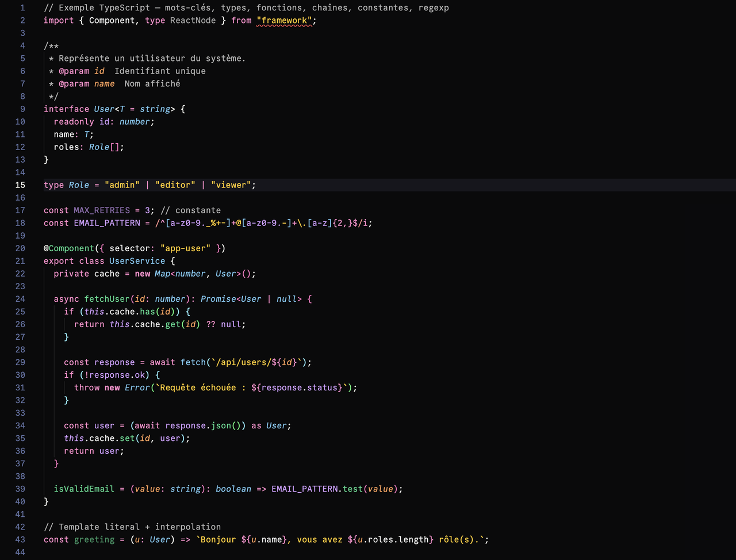Image resolution: width=736 pixels, height=560 pixels.
Task: Click the has method call on line 25
Action: coord(147,311)
